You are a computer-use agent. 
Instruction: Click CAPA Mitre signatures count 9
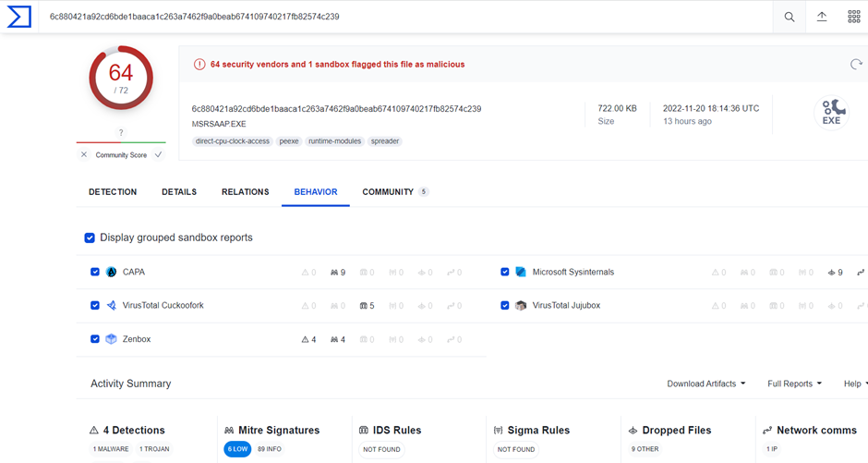(338, 273)
